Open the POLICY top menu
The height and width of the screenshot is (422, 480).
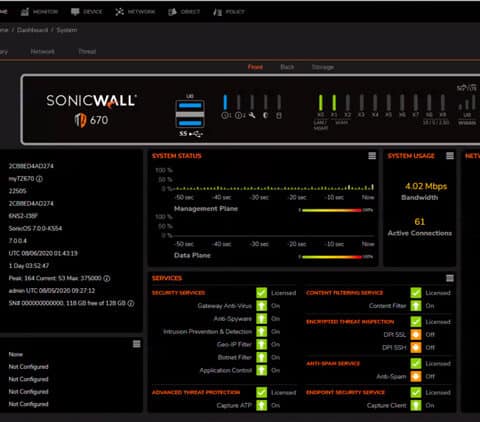pos(229,12)
